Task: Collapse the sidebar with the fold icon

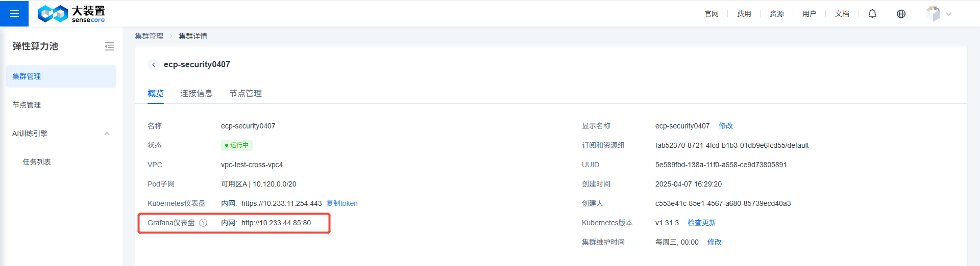Action: click(109, 46)
